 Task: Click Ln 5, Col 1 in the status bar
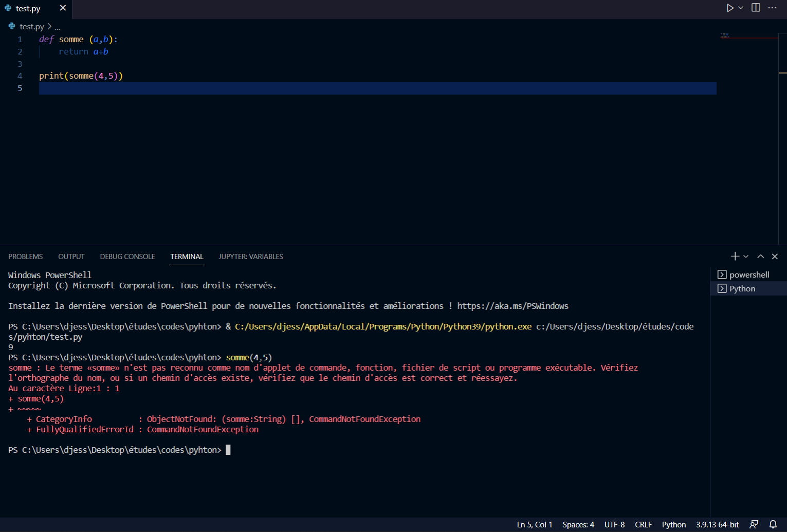coord(534,524)
